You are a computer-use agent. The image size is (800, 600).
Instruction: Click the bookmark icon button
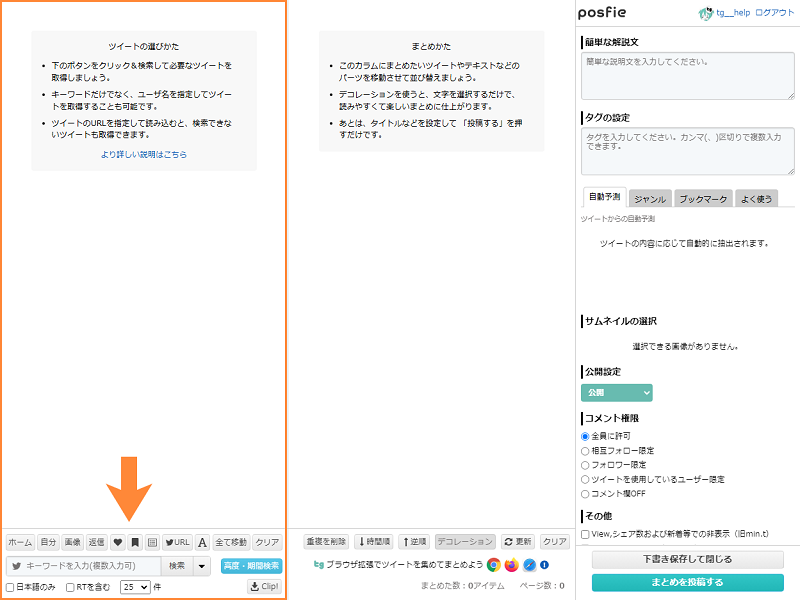pos(135,542)
